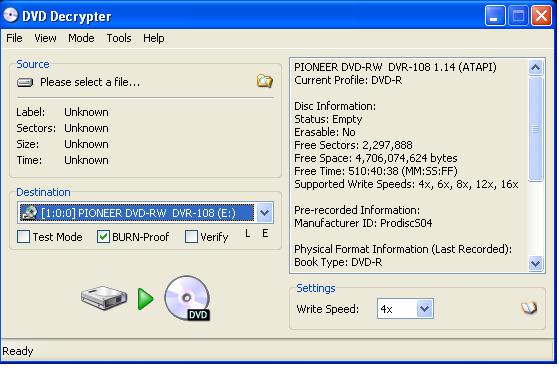Screen dimensions: 559x384
Task: Click the info panel vertical scrollbar thumb
Action: pyautogui.click(x=536, y=129)
